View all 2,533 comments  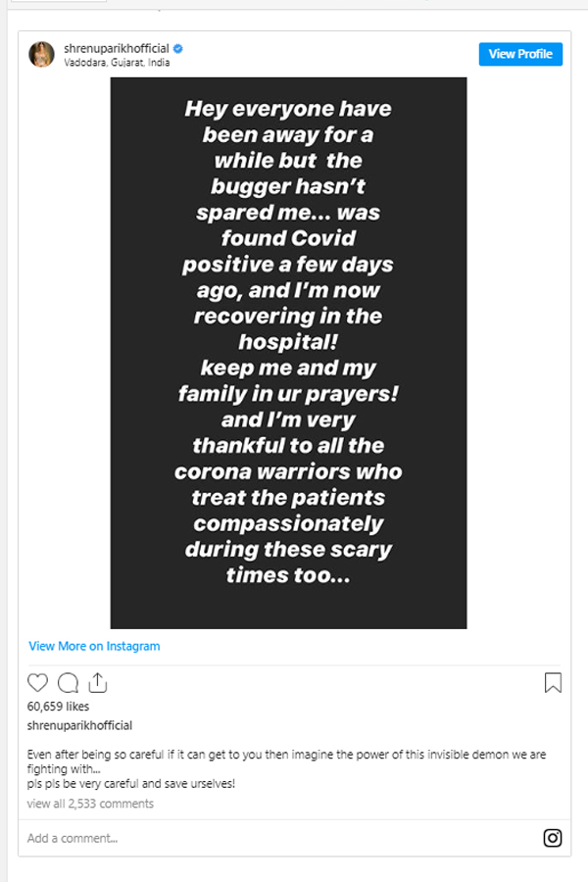[90, 804]
